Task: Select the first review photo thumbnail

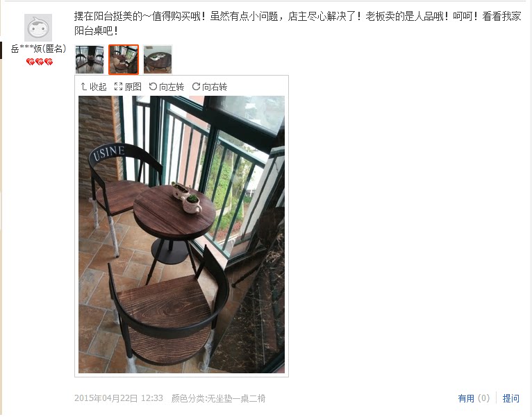Action: [90, 60]
